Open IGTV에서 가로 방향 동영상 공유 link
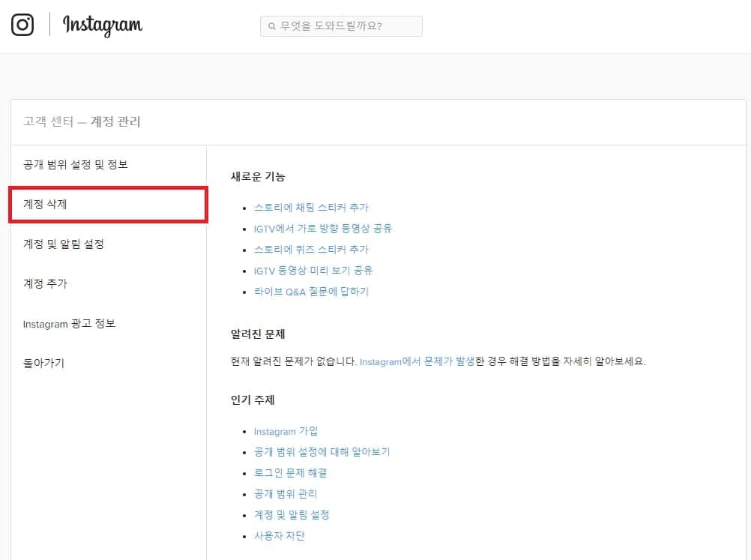The height and width of the screenshot is (560, 751). [322, 228]
